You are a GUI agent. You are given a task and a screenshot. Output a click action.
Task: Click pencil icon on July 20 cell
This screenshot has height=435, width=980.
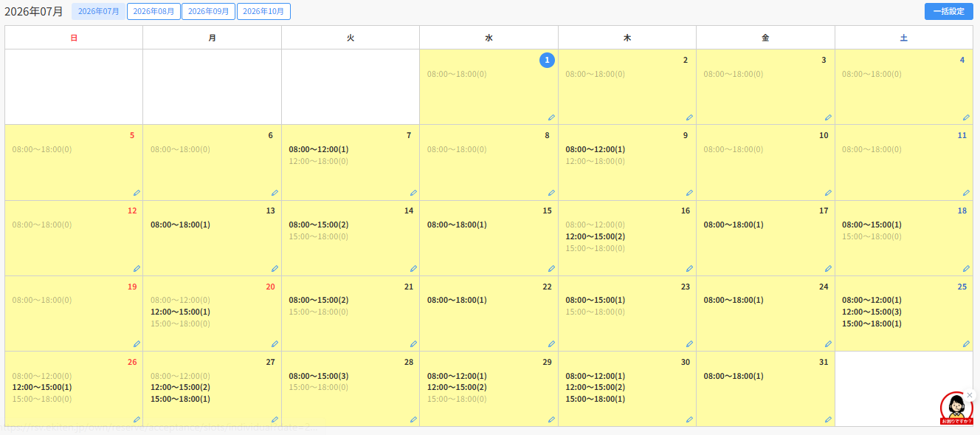click(x=275, y=344)
